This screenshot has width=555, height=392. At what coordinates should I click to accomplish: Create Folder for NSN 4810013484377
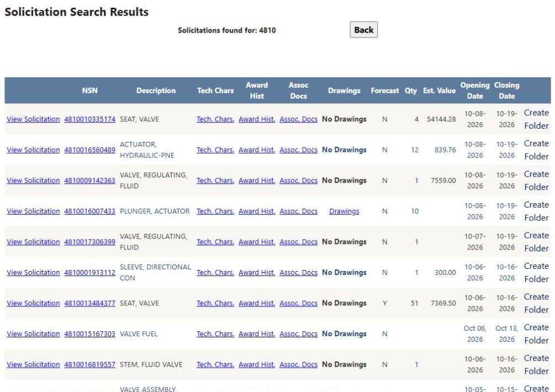536,303
